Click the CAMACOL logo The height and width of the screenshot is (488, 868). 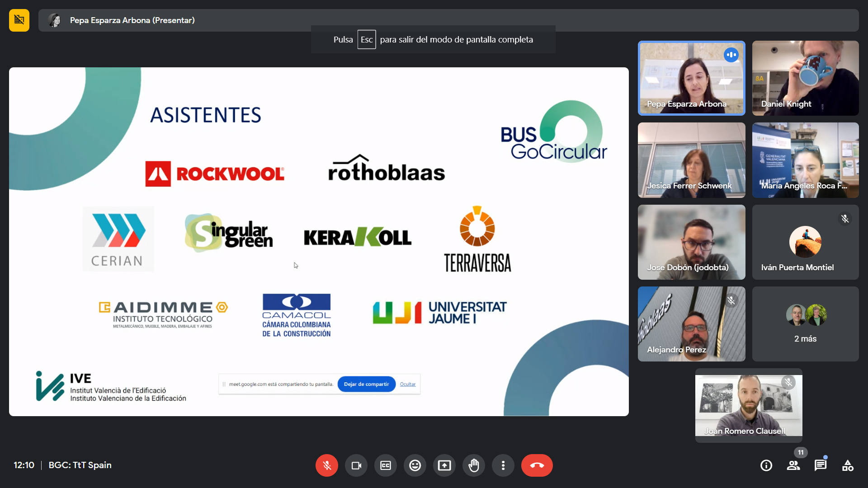point(297,315)
